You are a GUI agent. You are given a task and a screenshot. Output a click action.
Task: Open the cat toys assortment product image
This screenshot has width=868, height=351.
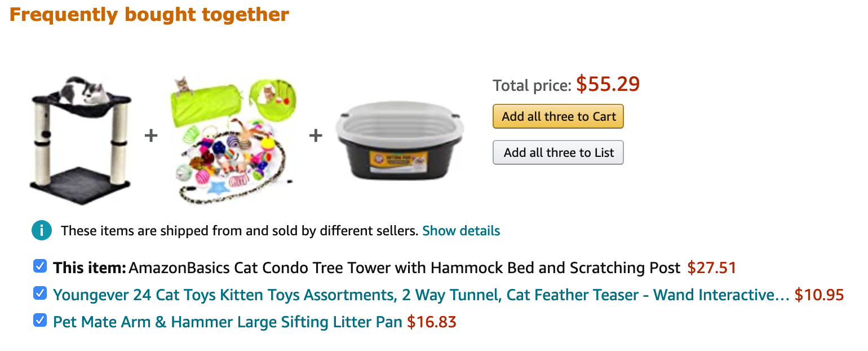pyautogui.click(x=233, y=140)
